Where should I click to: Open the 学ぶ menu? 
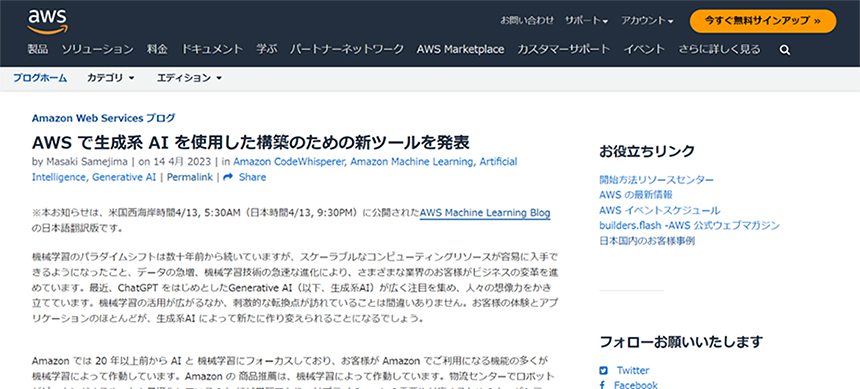coord(267,49)
